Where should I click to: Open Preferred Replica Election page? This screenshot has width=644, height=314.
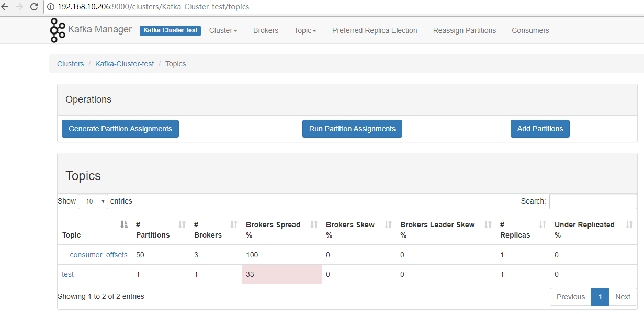(x=375, y=30)
